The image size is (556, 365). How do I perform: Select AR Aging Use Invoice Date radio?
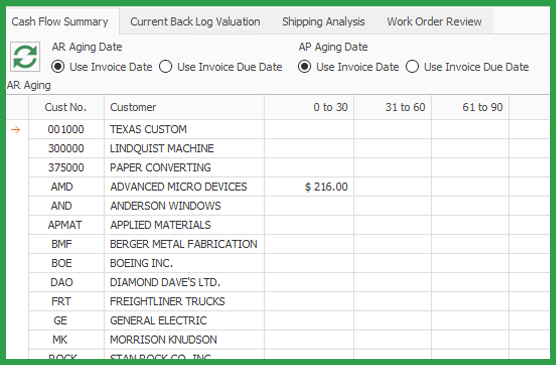pos(58,67)
